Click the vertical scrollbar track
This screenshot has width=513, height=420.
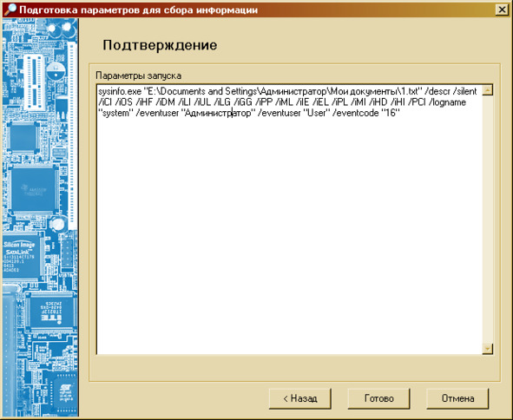click(488, 220)
